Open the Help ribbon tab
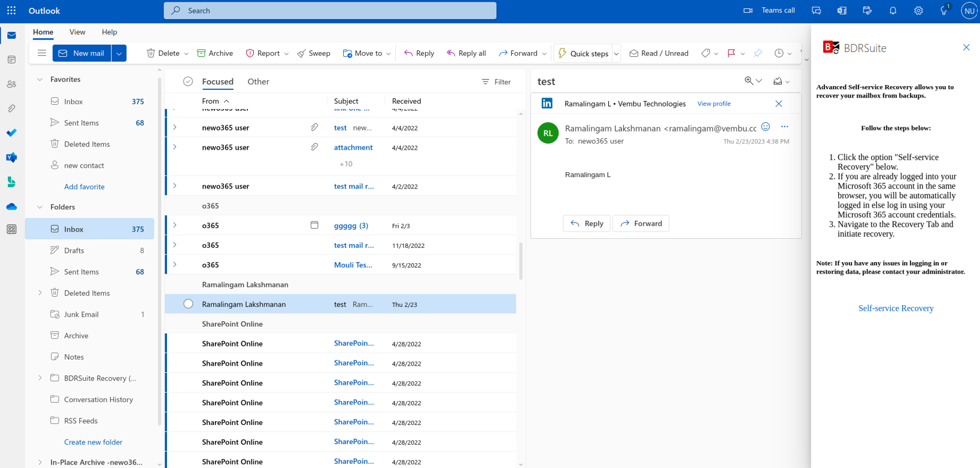980x468 pixels. pyautogui.click(x=110, y=32)
